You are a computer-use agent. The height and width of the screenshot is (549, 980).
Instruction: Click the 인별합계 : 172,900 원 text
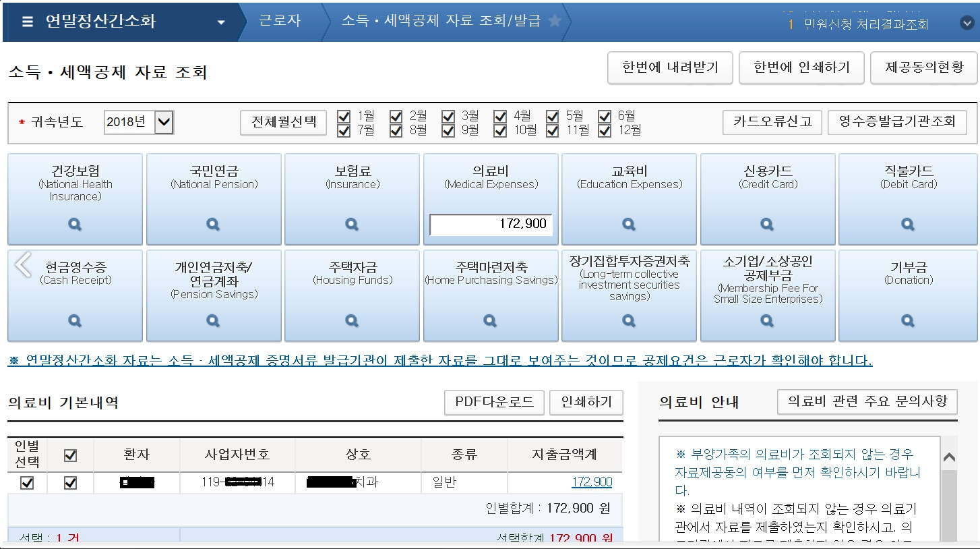548,508
